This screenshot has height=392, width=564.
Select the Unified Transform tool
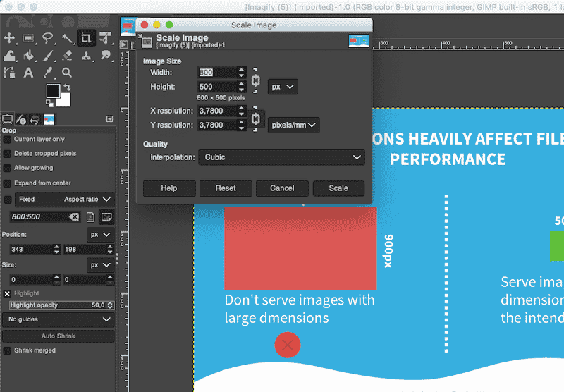[105, 38]
